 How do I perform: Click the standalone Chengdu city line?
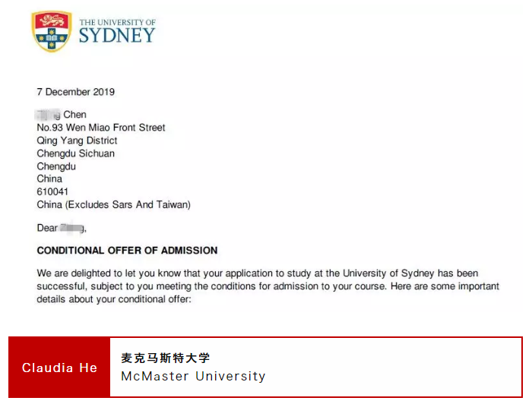point(56,166)
